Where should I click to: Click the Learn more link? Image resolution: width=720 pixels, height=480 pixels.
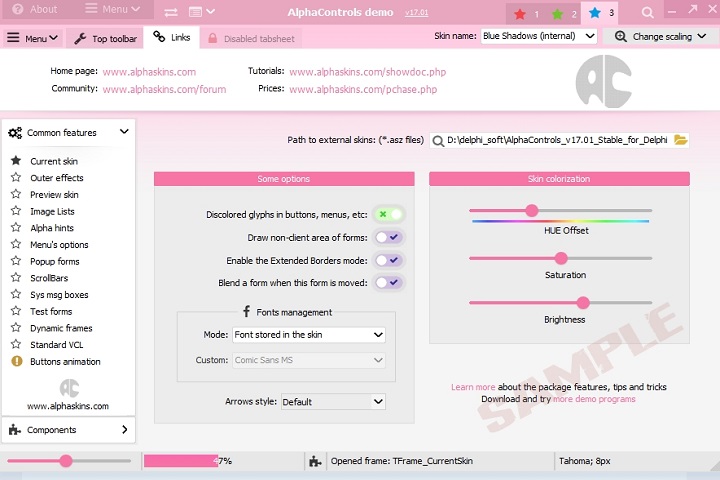click(473, 387)
